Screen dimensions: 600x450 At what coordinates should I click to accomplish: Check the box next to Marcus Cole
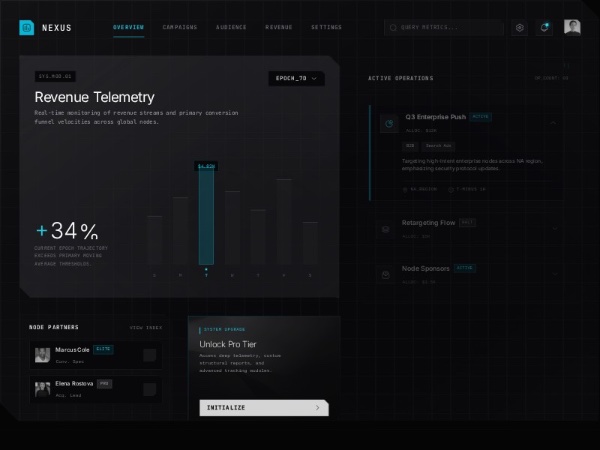pos(149,355)
